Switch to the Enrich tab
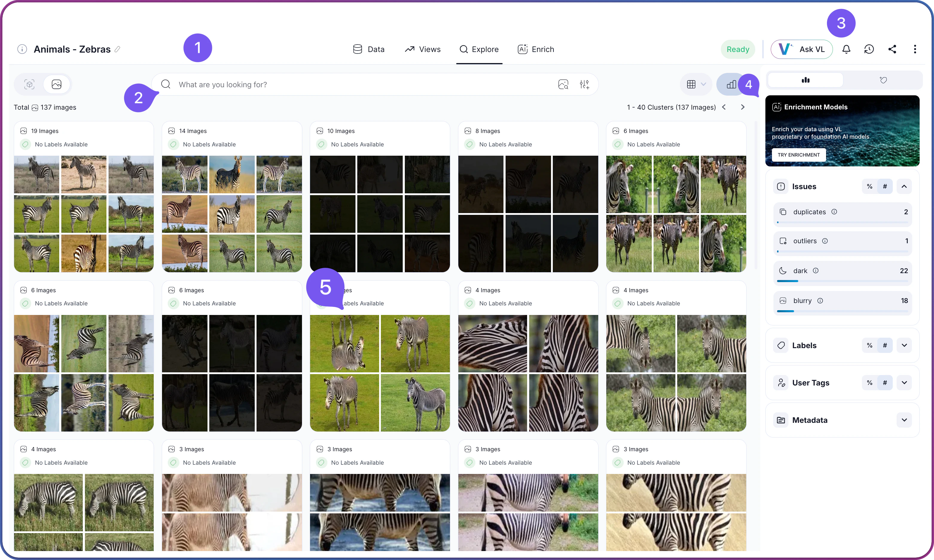The height and width of the screenshot is (560, 934). pos(536,49)
